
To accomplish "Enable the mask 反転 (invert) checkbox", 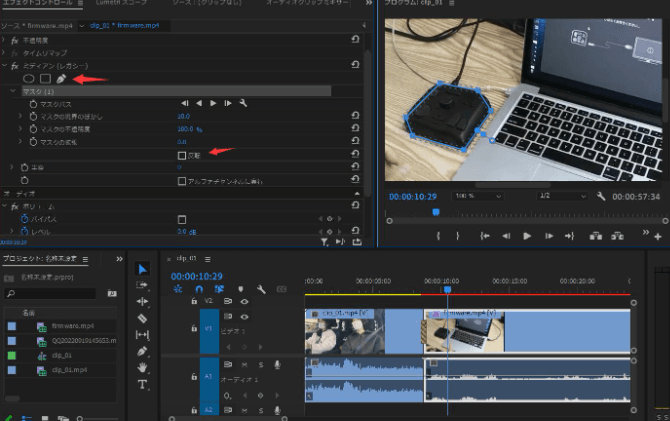I will click(181, 155).
